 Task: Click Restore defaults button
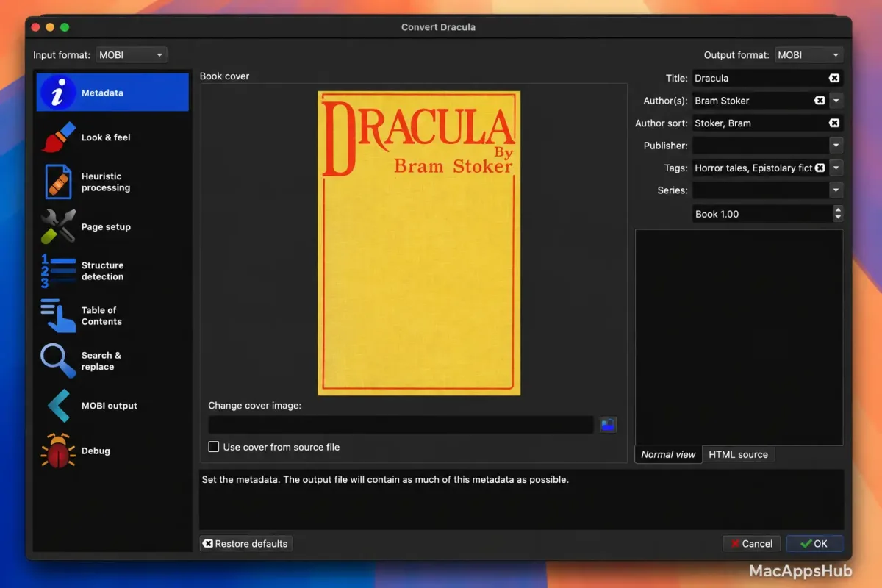(x=246, y=544)
